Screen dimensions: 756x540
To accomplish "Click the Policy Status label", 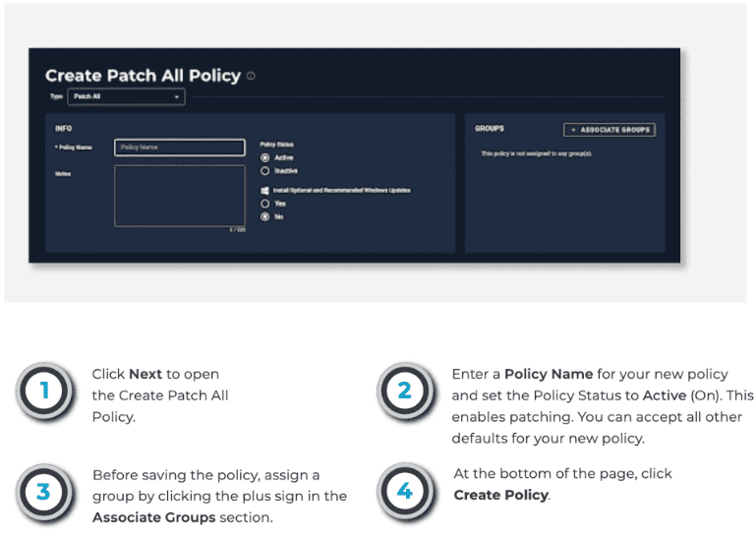I will click(277, 145).
